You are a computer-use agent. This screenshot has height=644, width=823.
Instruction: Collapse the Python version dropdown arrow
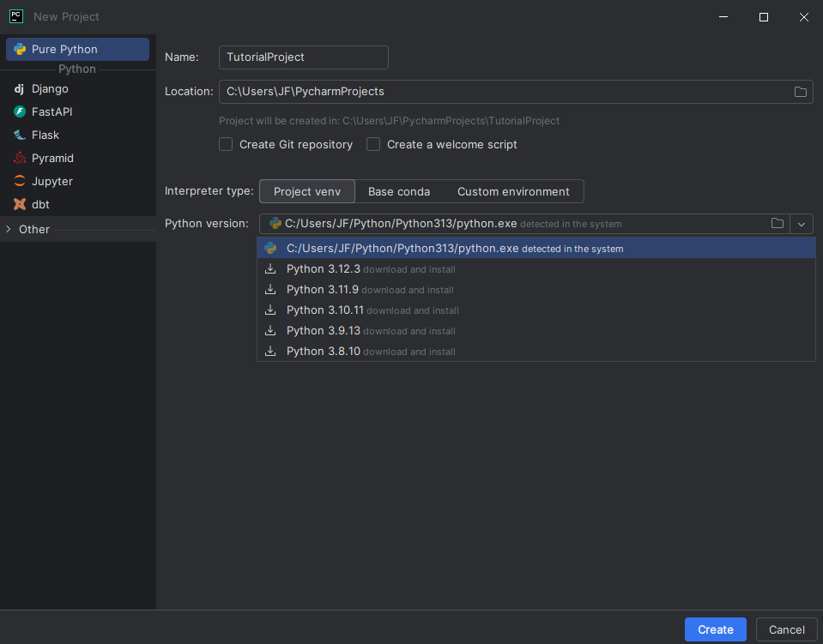tap(802, 224)
